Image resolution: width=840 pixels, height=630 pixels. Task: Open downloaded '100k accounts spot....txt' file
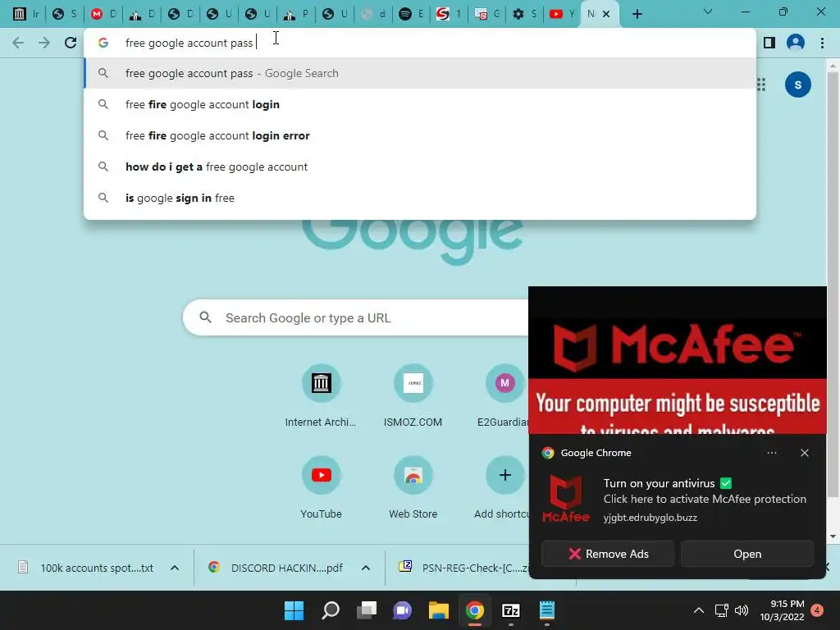[x=85, y=568]
